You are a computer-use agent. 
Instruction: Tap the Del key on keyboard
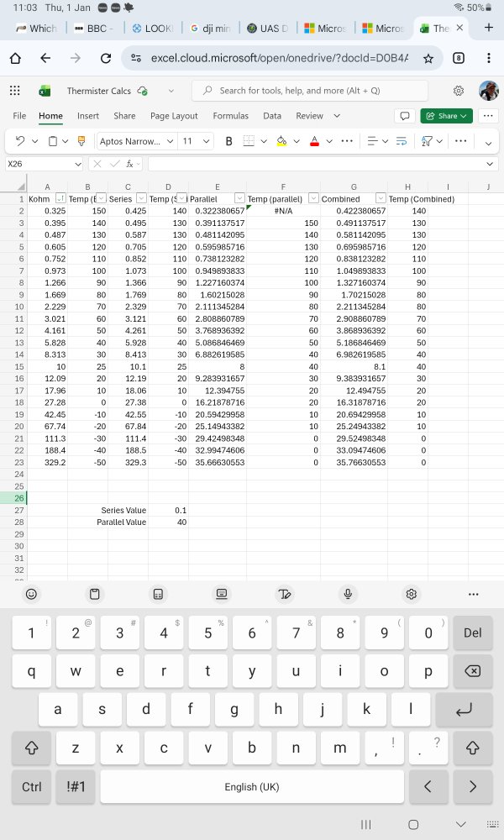(472, 633)
